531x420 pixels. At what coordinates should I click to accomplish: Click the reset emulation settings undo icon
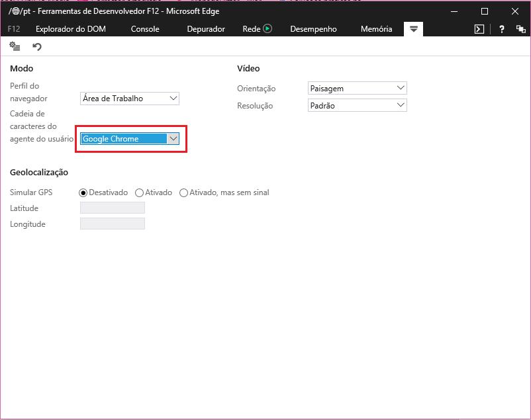click(37, 46)
